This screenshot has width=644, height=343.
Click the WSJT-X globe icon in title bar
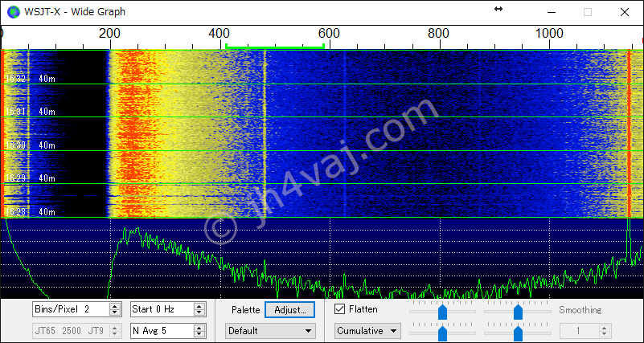(13, 12)
